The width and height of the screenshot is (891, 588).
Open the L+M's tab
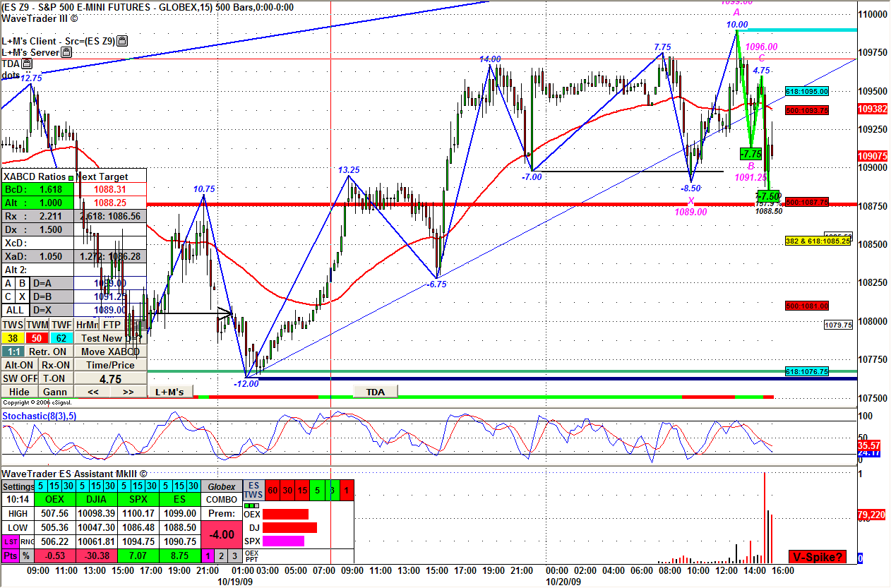tap(169, 392)
